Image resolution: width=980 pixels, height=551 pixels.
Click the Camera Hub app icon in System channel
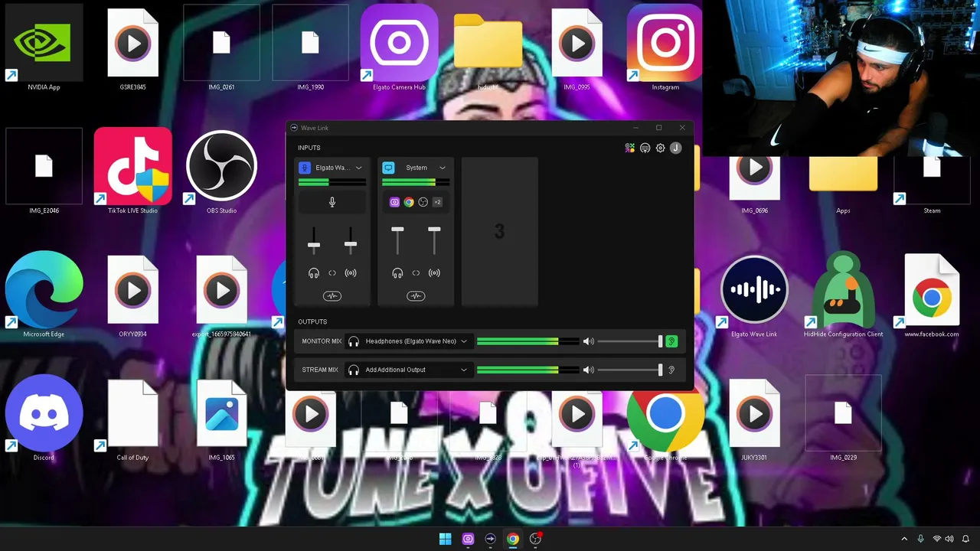coord(394,202)
